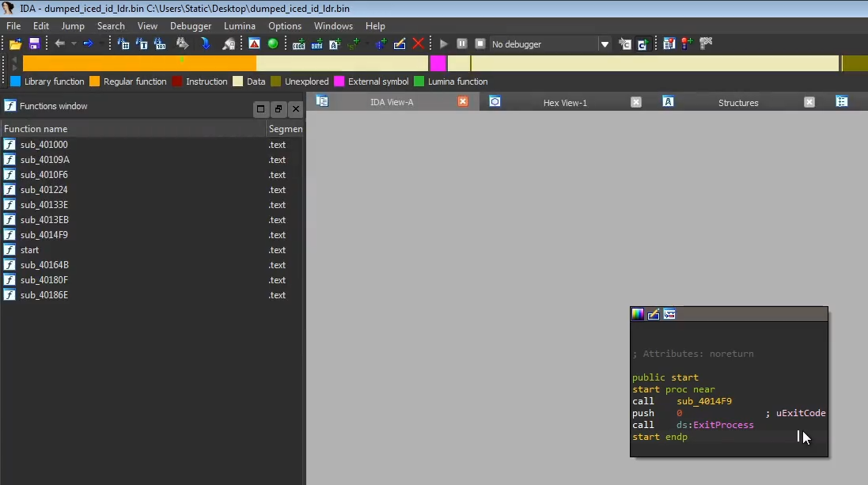Expand the forward-navigation history dropdown arrow
The width and height of the screenshot is (868, 485).
pyautogui.click(x=100, y=45)
